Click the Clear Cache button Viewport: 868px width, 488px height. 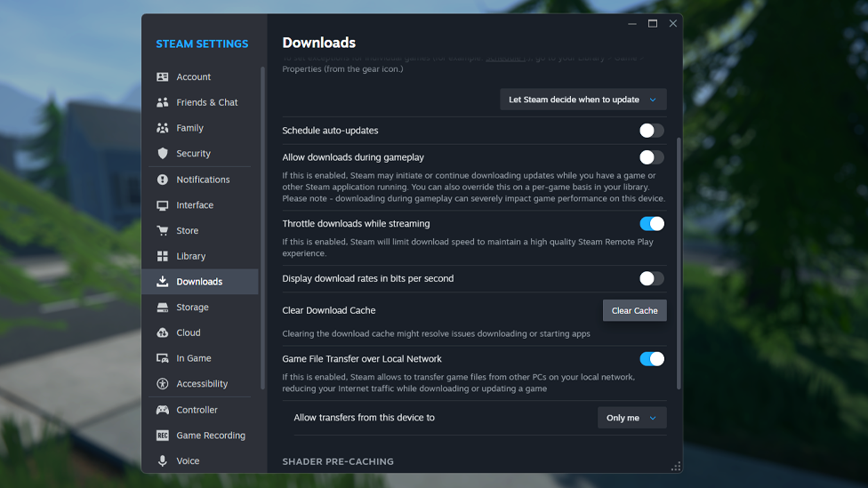pyautogui.click(x=634, y=310)
